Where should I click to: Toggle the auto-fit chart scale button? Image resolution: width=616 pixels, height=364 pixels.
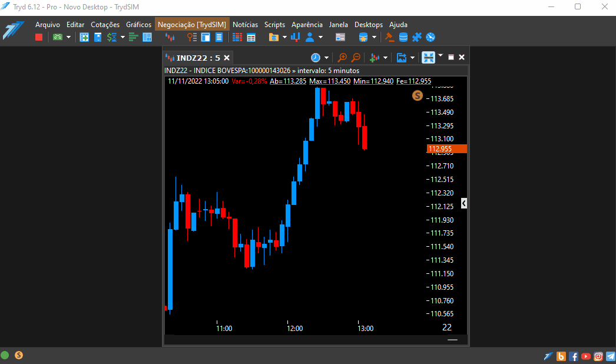428,57
